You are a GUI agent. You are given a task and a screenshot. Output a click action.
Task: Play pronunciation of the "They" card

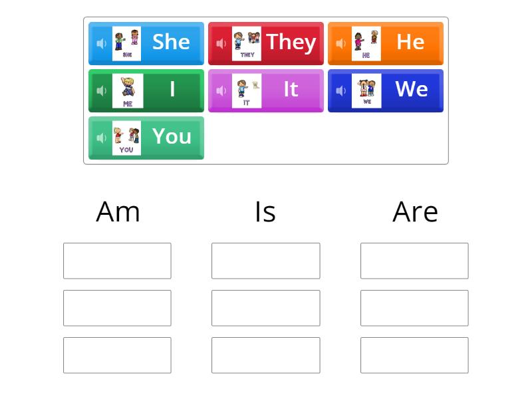[221, 43]
